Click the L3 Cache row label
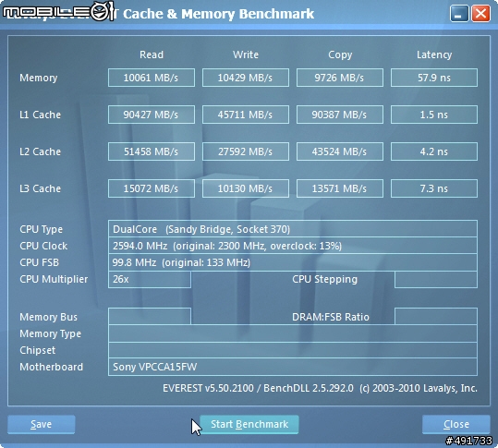 click(40, 188)
